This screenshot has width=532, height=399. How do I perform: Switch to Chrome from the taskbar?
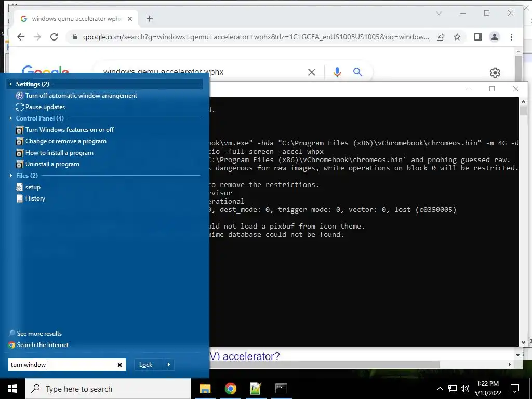(230, 389)
